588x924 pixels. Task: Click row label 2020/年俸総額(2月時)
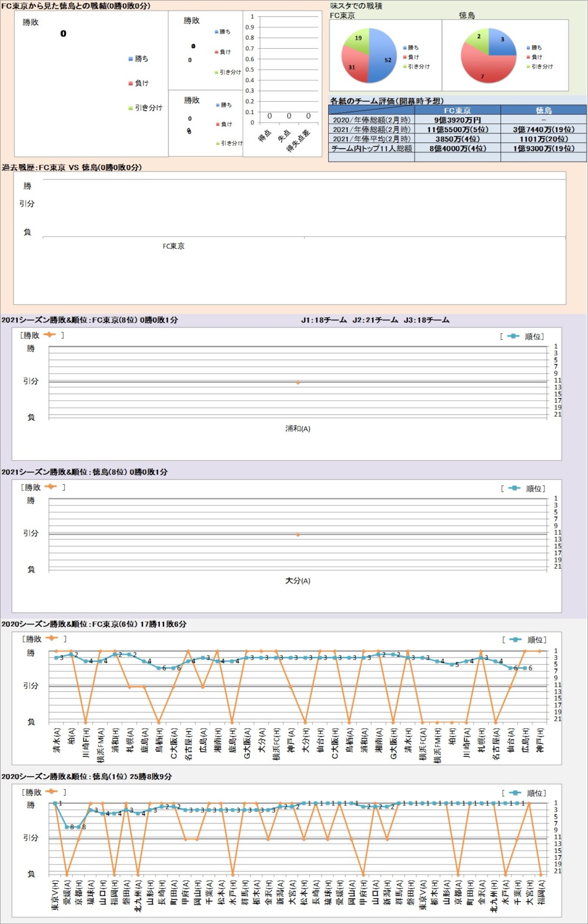372,119
